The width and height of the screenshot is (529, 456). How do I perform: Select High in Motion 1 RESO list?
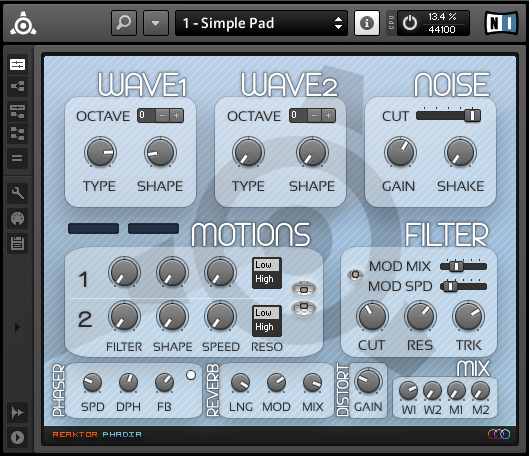click(x=265, y=279)
